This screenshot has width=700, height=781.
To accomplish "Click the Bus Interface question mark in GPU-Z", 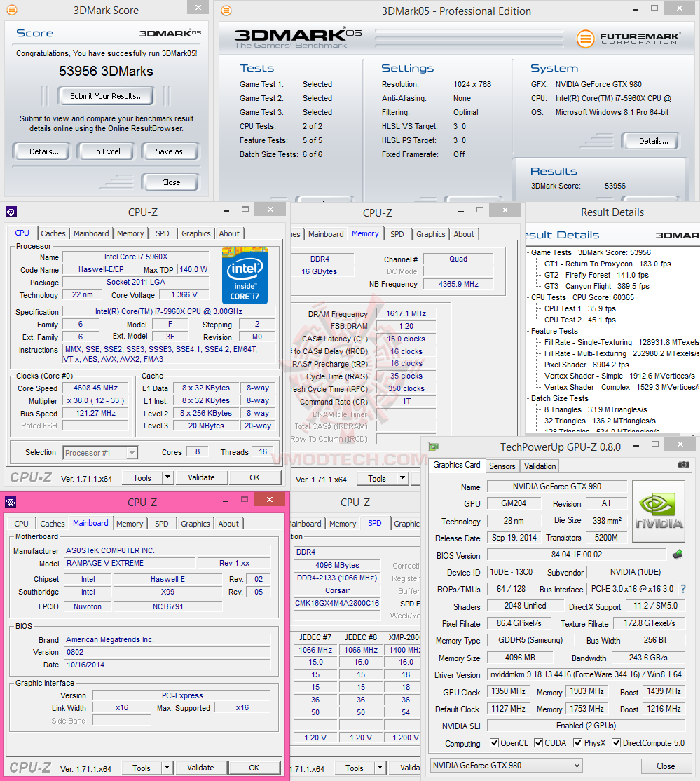I will click(683, 589).
